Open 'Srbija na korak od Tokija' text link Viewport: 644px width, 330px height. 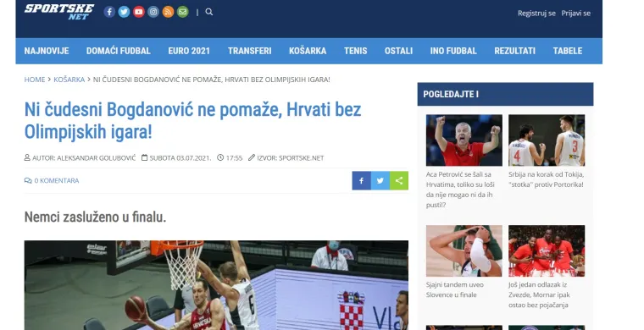point(547,179)
